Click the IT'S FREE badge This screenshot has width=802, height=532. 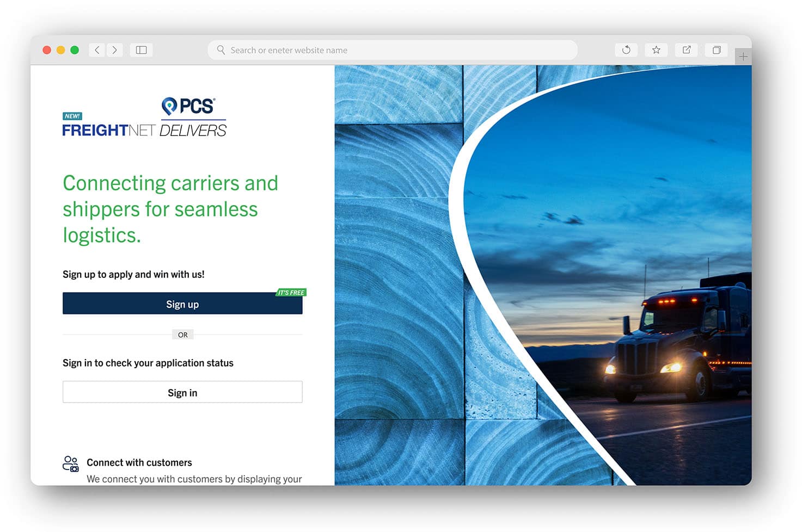tap(291, 293)
